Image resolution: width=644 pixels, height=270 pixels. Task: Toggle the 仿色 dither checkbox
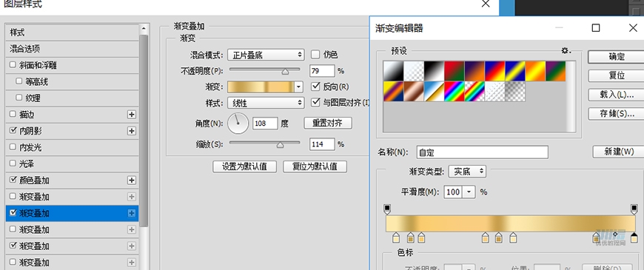click(x=315, y=54)
